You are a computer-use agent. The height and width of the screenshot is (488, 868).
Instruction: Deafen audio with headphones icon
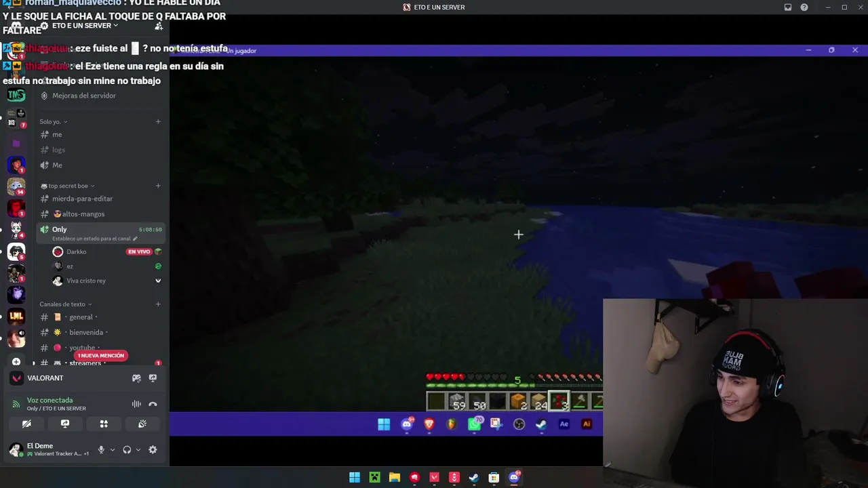point(127,449)
